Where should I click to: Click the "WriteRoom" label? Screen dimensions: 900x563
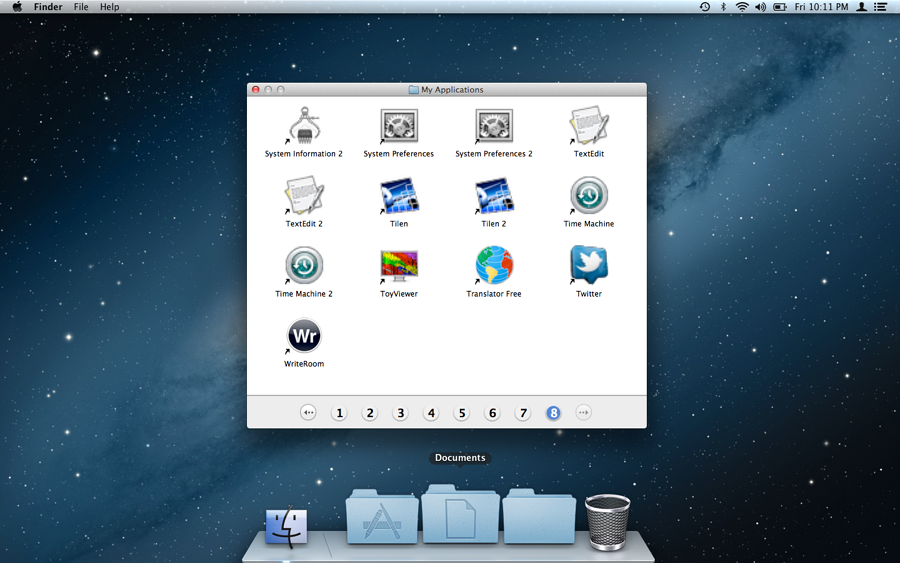click(x=304, y=364)
